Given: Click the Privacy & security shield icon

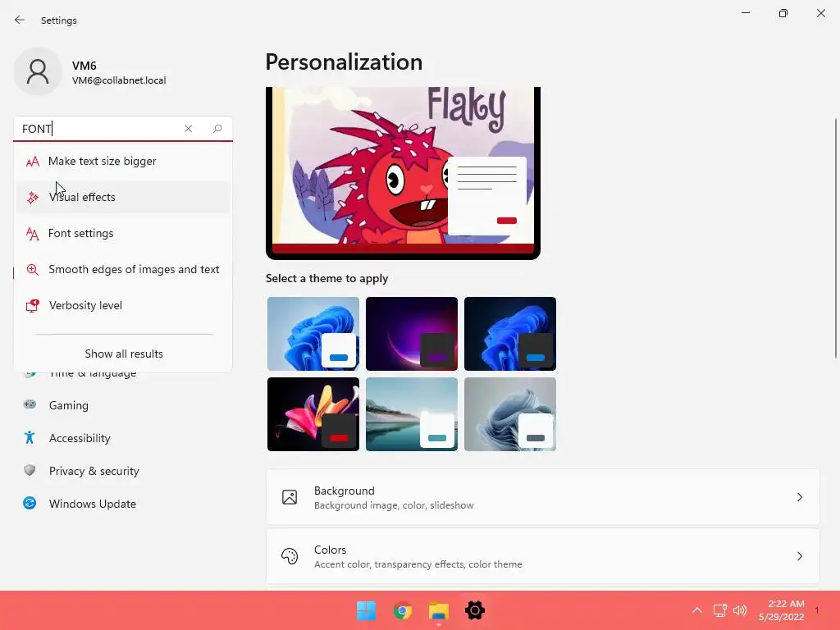Looking at the screenshot, I should [x=30, y=470].
